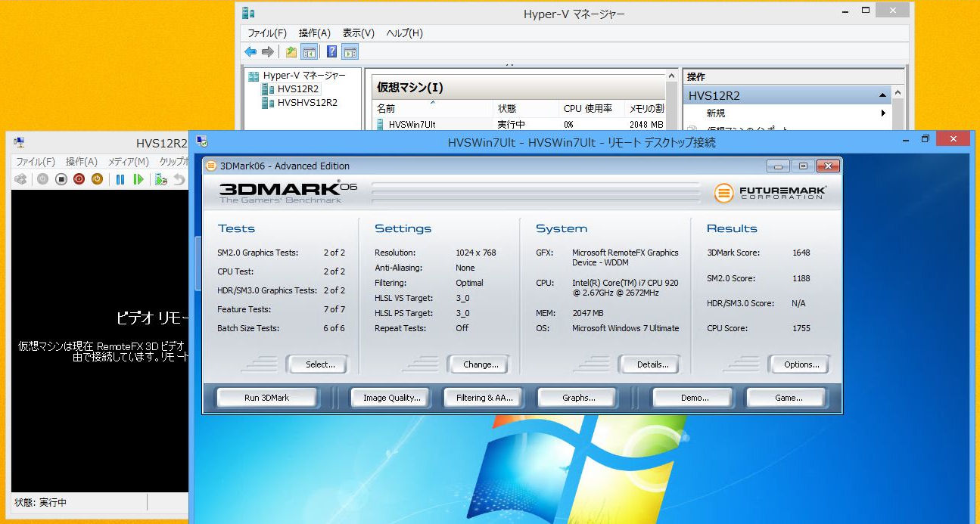The width and height of the screenshot is (980, 524).
Task: Toggle the console tree pane icon
Action: coord(309,51)
